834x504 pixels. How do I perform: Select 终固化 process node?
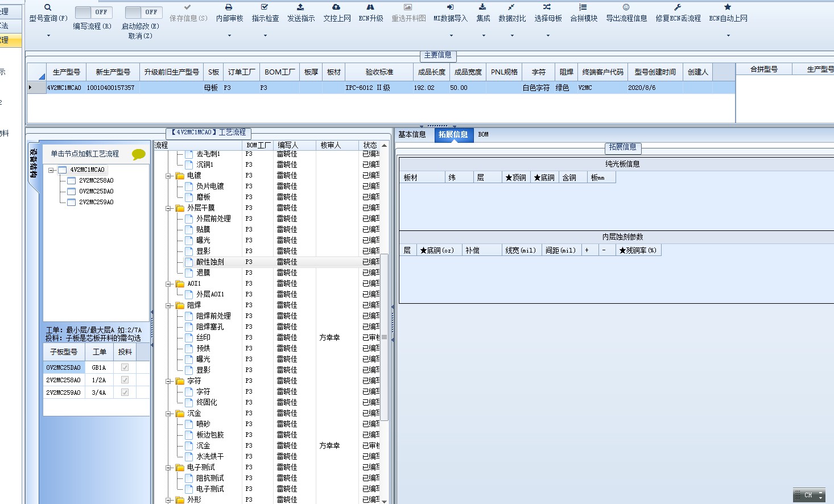click(207, 403)
